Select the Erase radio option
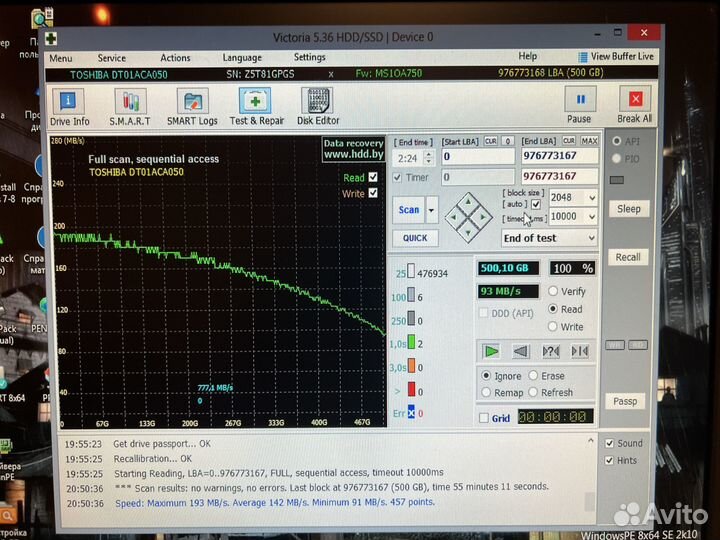The image size is (720, 540). [533, 375]
